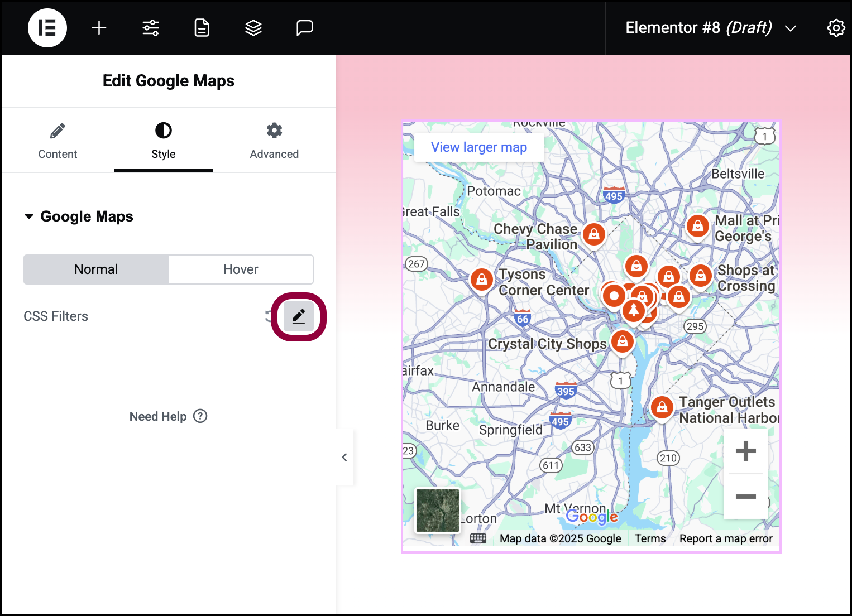The image size is (852, 616).
Task: Open page settings gear in top bar
Action: point(836,28)
